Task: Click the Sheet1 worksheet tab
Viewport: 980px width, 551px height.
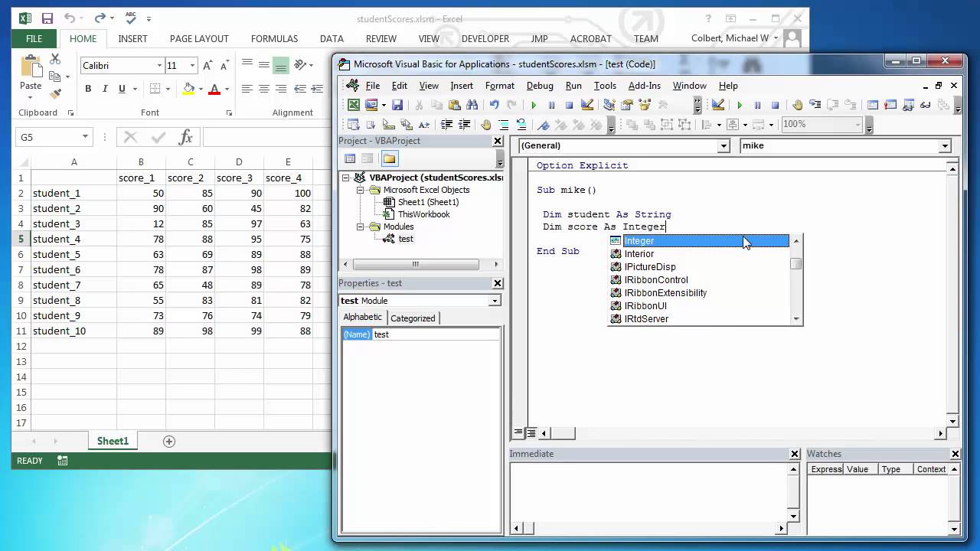Action: [x=113, y=441]
